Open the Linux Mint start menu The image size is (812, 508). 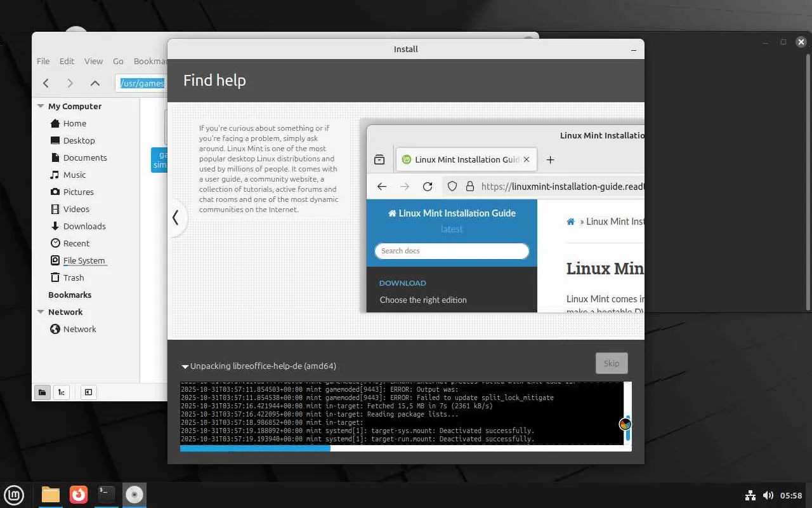tap(14, 495)
